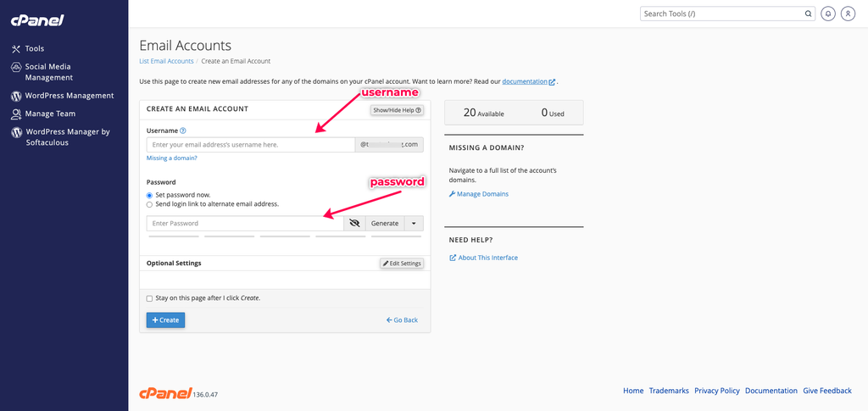This screenshot has width=868, height=411.
Task: Click the 20 Available count
Action: (483, 113)
